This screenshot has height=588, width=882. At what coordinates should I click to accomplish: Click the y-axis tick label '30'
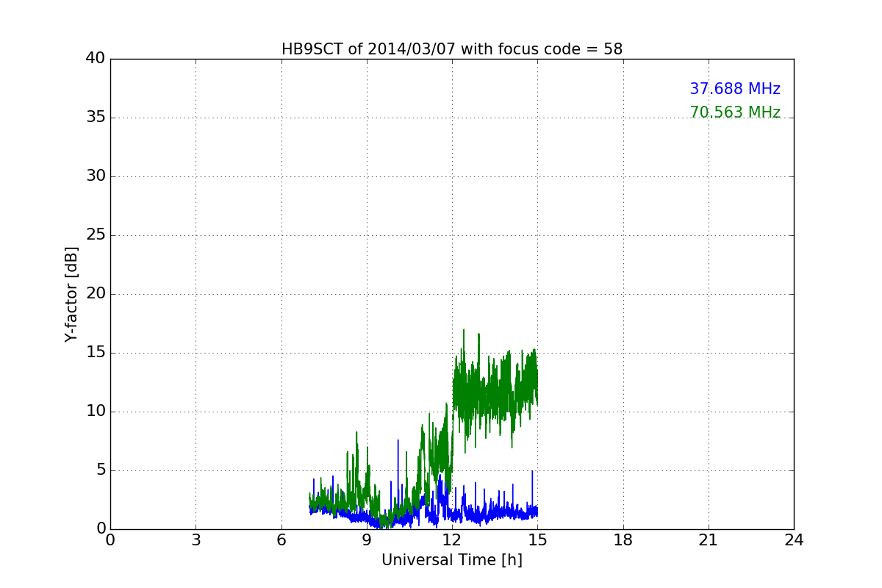click(x=96, y=176)
